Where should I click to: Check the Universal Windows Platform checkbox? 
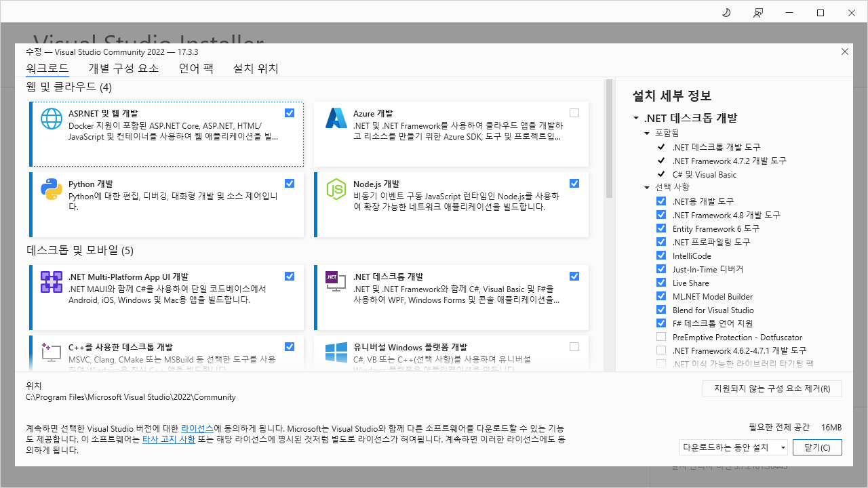click(574, 347)
